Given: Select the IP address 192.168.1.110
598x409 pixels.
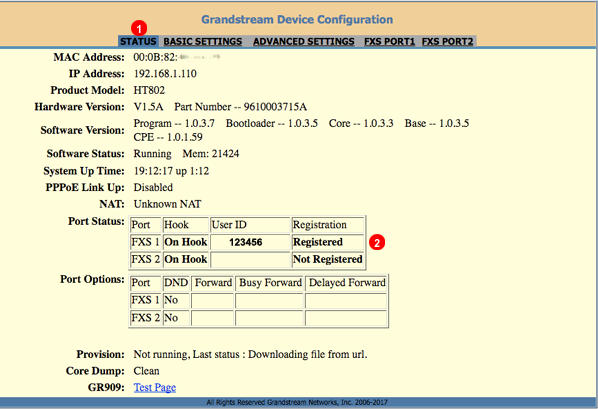Looking at the screenshot, I should 165,73.
